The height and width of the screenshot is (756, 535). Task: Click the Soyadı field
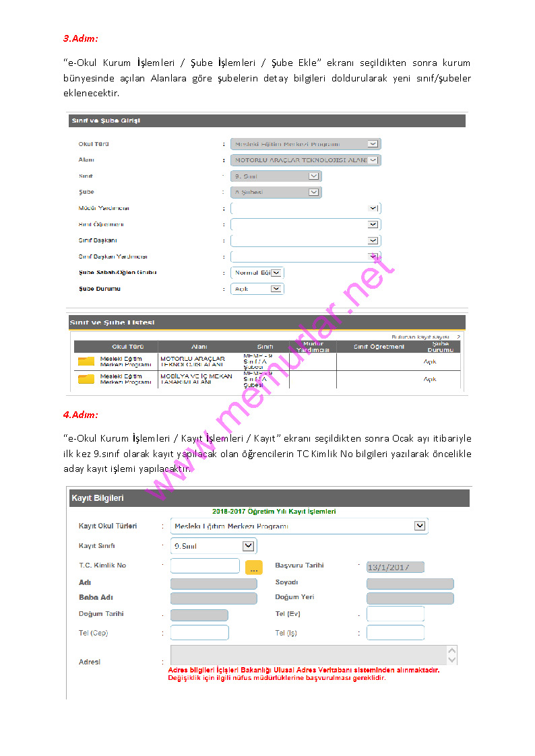[x=410, y=584]
